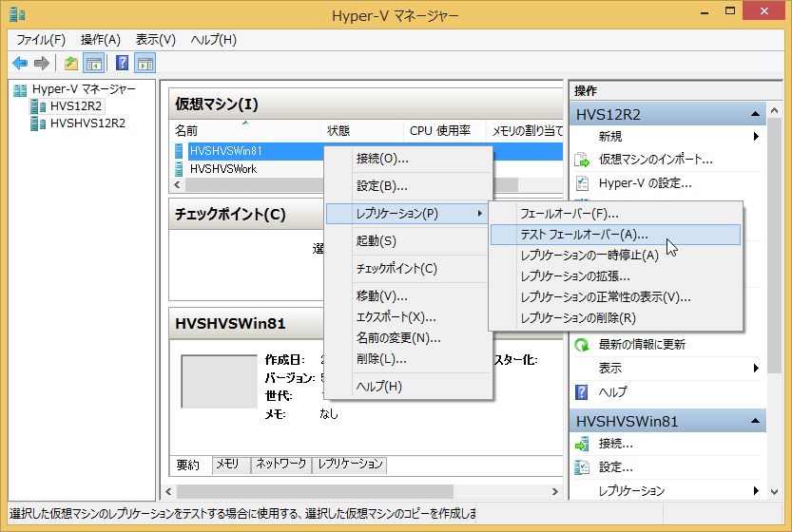Switch to the レプリケーション tab
792x532 pixels.
point(350,464)
